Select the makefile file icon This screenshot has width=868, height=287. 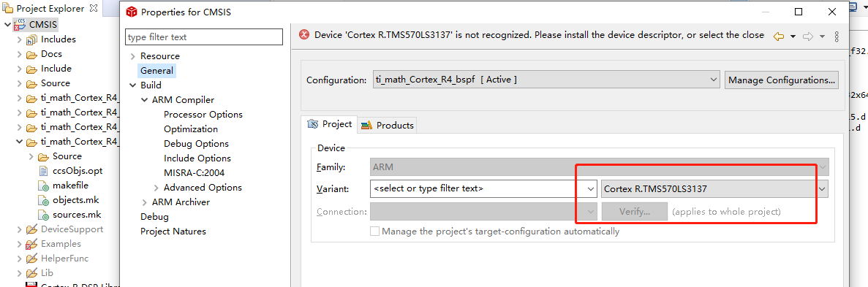43,185
